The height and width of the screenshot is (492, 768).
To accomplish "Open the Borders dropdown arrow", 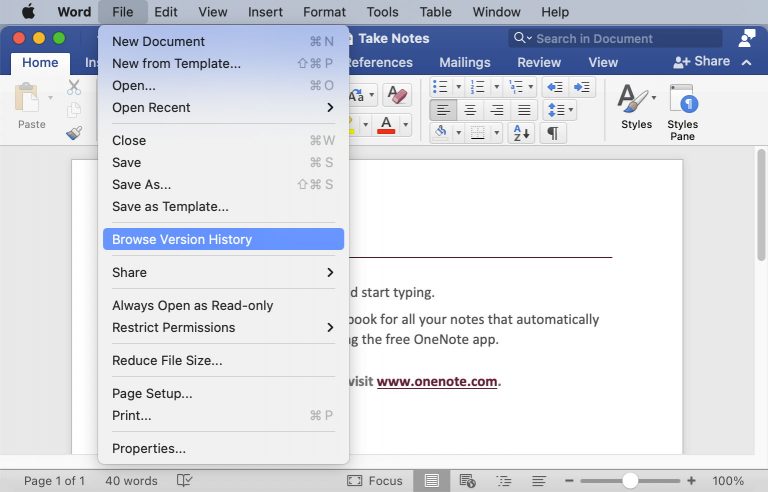I will [x=496, y=132].
